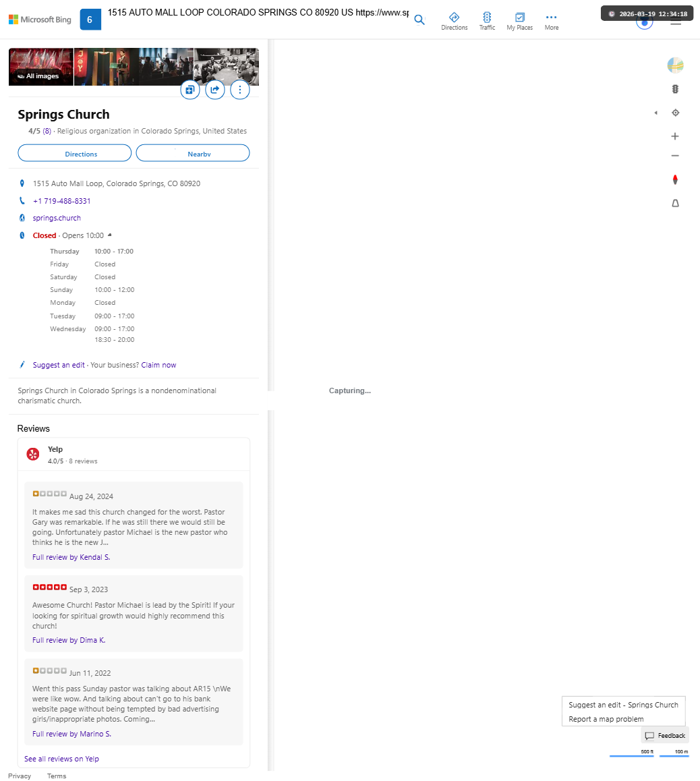Click the Sep 3, 2023 five-star rating
This screenshot has height=781, width=700.
click(x=49, y=587)
